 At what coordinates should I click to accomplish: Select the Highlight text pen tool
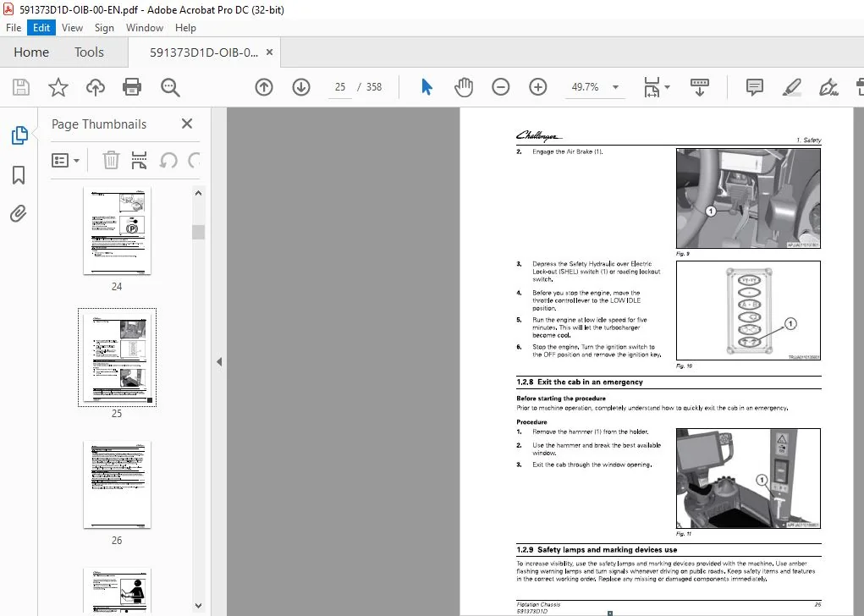point(792,87)
